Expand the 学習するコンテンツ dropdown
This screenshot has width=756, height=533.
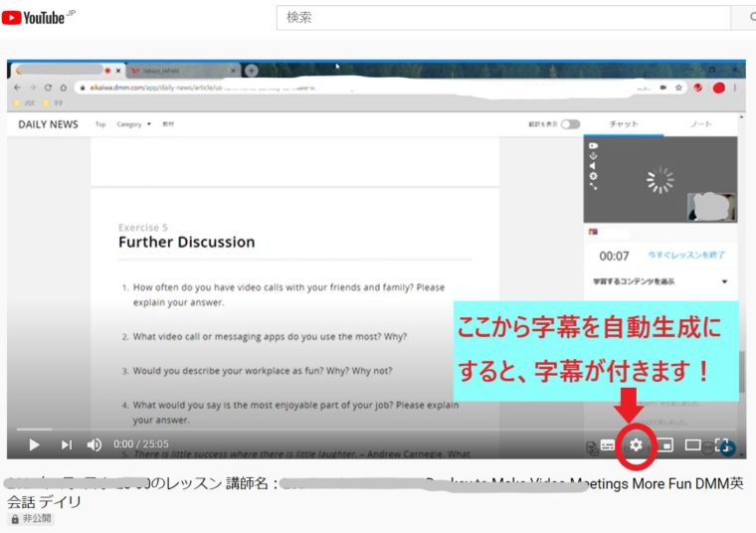point(661,281)
